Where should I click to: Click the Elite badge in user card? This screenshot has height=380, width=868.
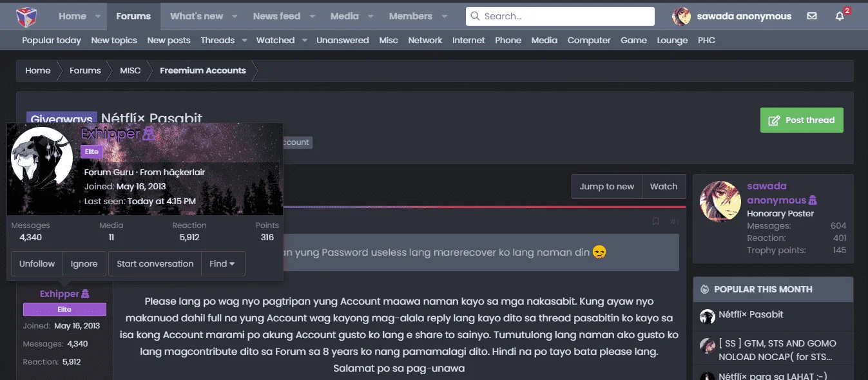pyautogui.click(x=92, y=151)
